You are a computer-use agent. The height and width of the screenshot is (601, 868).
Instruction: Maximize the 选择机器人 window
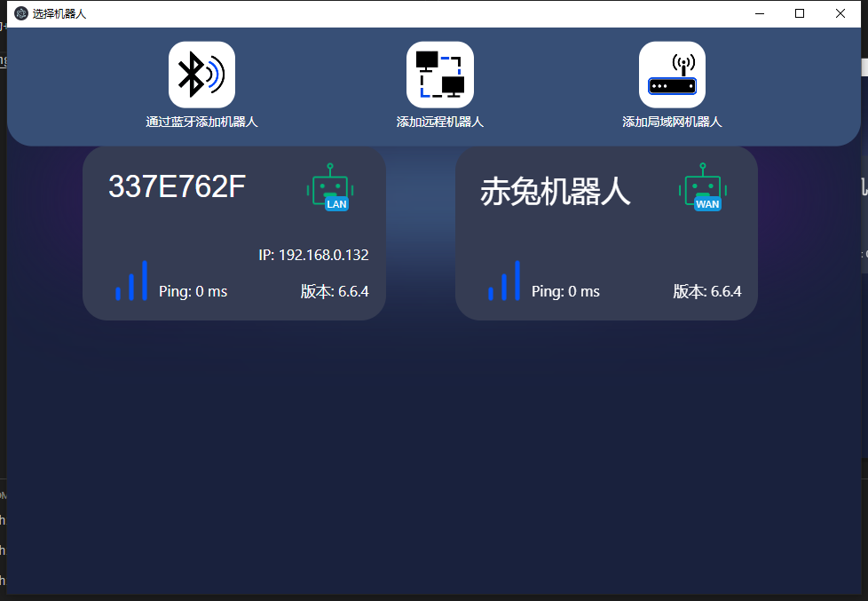coord(800,13)
